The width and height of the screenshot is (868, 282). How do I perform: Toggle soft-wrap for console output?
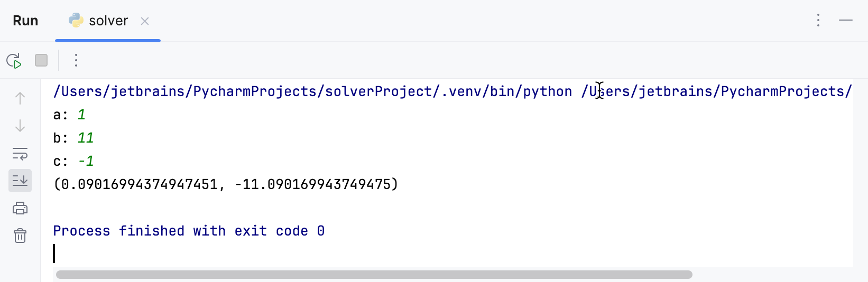click(20, 154)
